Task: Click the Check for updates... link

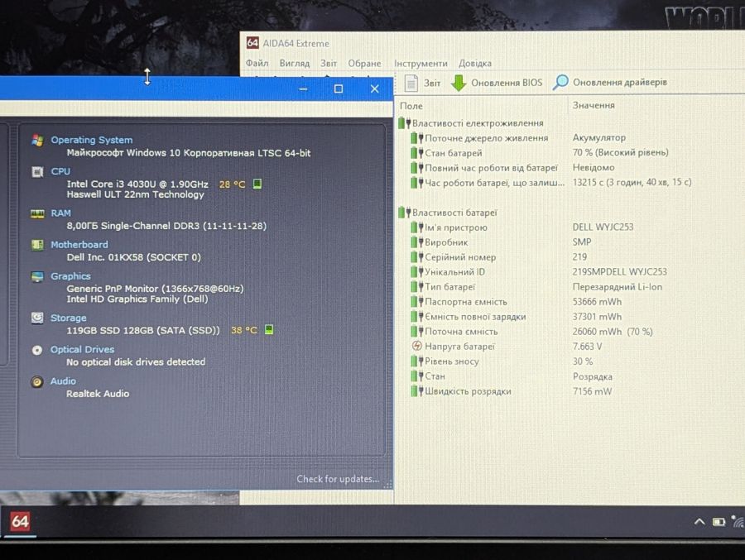Action: tap(338, 479)
